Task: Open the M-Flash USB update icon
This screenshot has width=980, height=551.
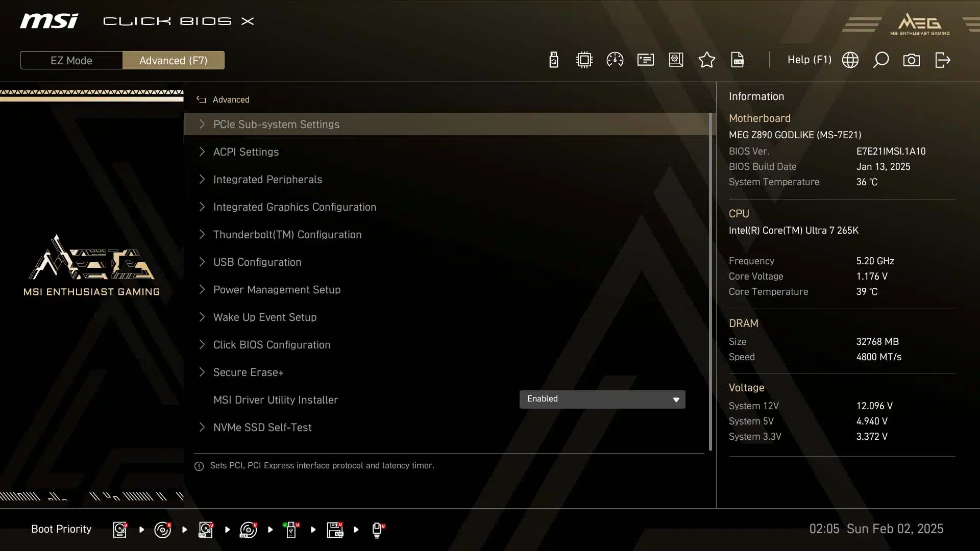Action: pyautogui.click(x=553, y=60)
